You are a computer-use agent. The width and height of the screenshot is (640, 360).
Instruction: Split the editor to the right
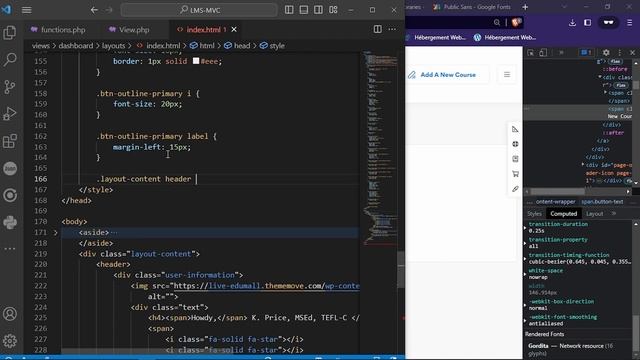click(x=378, y=29)
